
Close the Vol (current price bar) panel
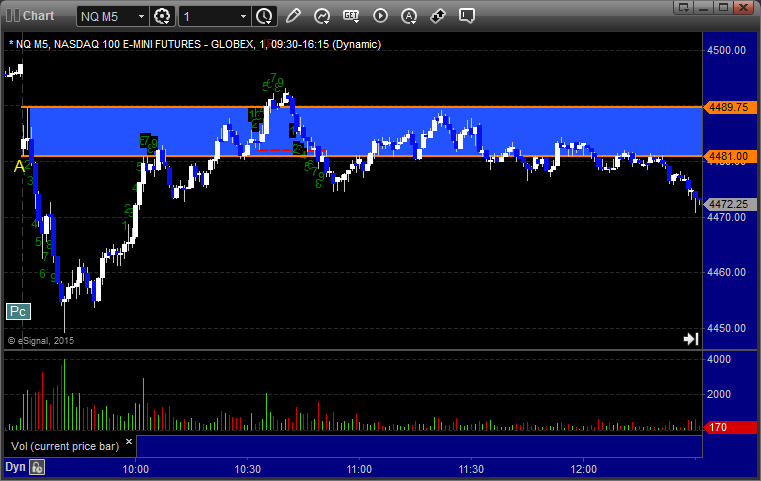pos(129,442)
